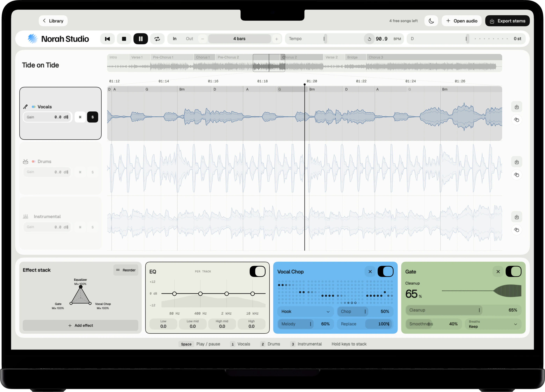Switch to dark mode with moon icon

tap(431, 21)
